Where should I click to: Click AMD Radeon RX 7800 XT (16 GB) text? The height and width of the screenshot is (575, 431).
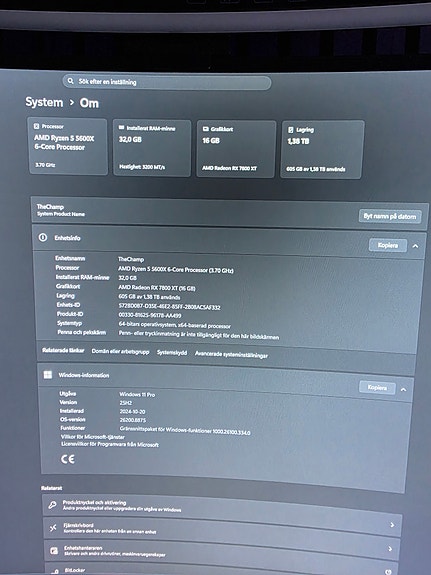tap(157, 288)
